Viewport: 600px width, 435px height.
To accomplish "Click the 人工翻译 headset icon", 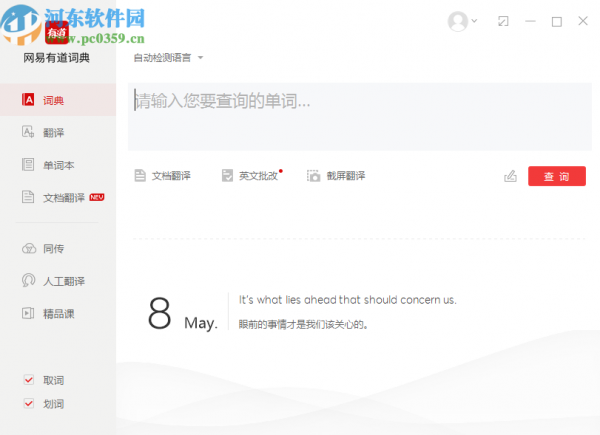I will (x=28, y=280).
